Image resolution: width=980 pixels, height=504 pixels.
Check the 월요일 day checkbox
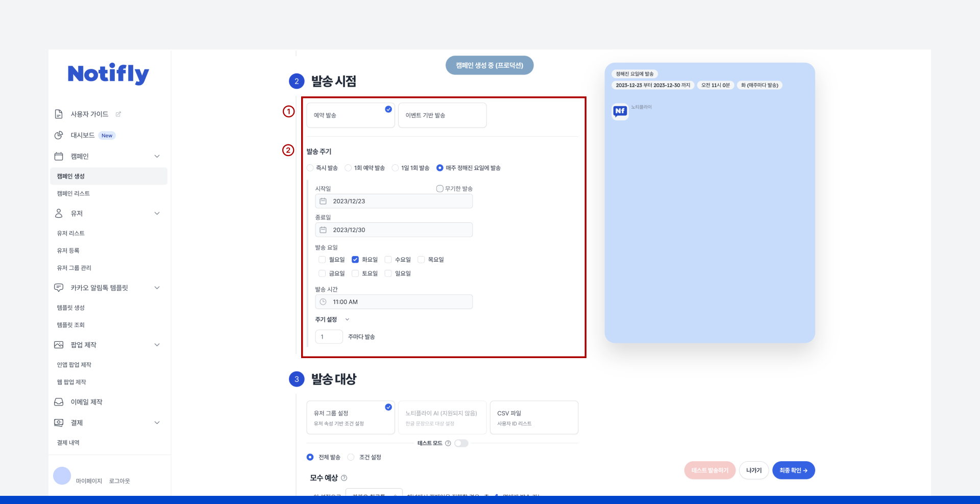322,259
